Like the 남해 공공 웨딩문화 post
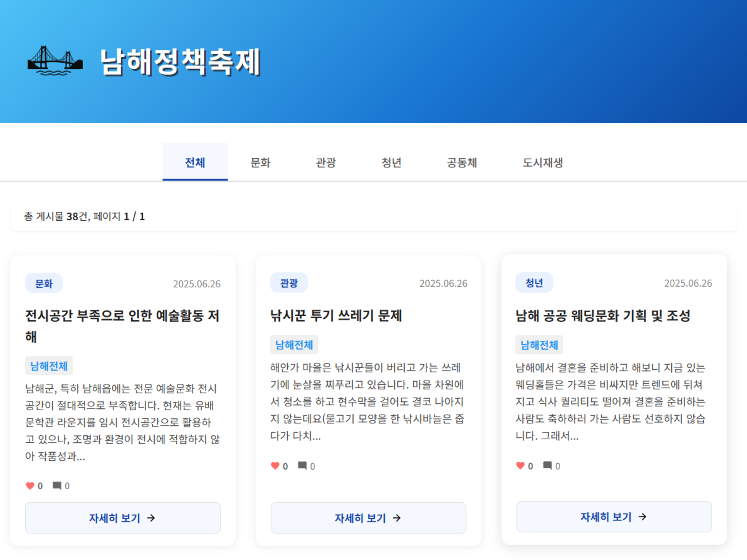 pyautogui.click(x=520, y=466)
